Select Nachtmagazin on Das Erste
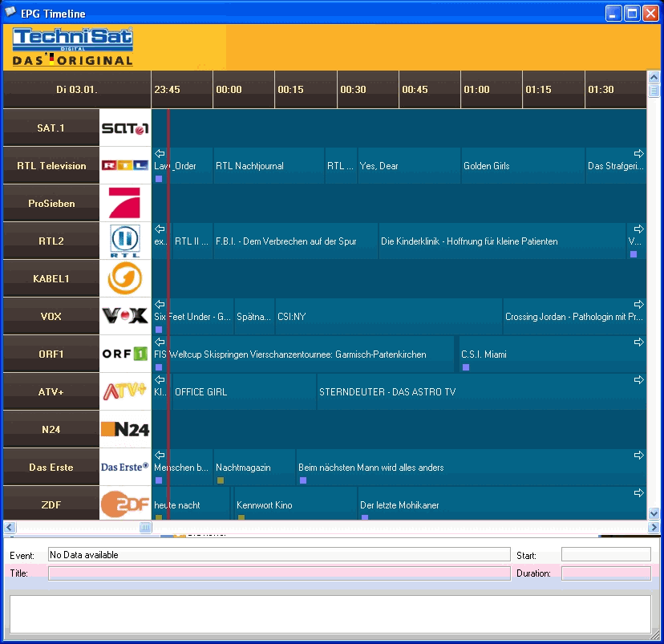 (x=254, y=467)
